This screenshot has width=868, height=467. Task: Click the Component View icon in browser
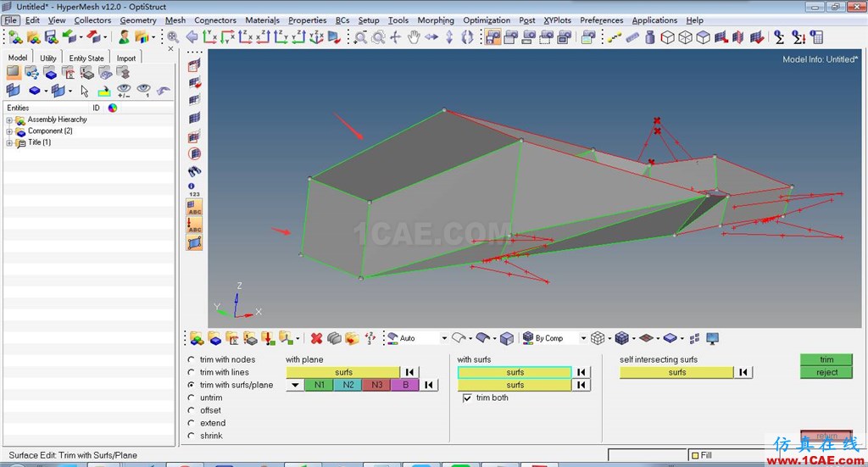[50, 73]
